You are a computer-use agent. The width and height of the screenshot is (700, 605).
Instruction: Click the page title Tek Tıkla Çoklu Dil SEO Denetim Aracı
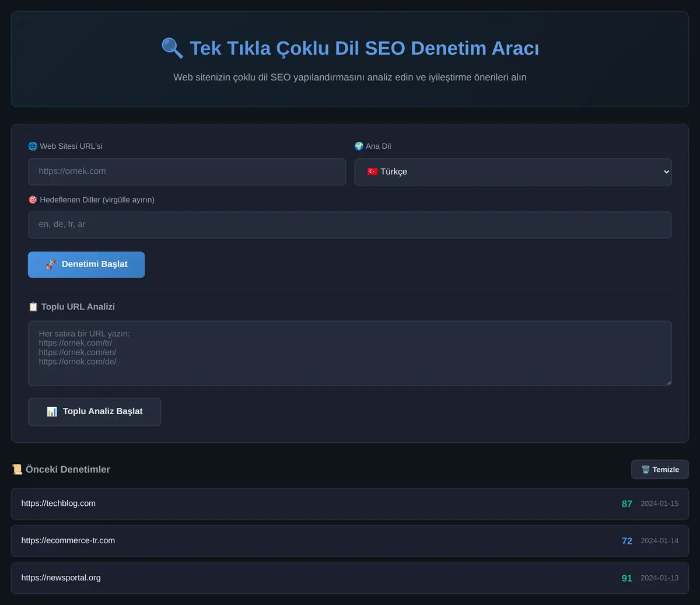[x=365, y=48]
